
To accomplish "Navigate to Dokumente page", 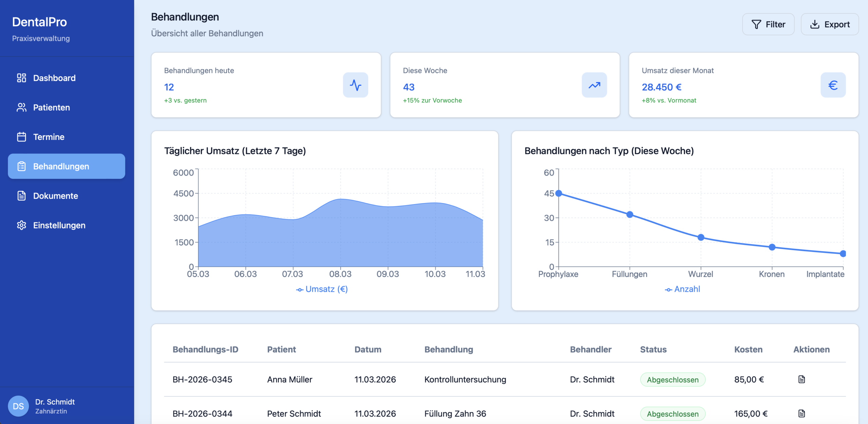I will [56, 196].
